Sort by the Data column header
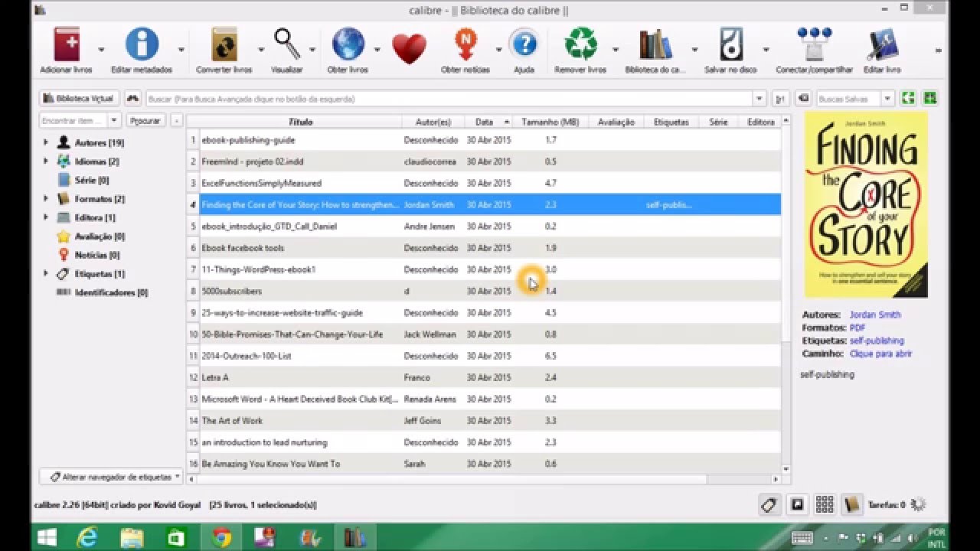 click(x=488, y=122)
